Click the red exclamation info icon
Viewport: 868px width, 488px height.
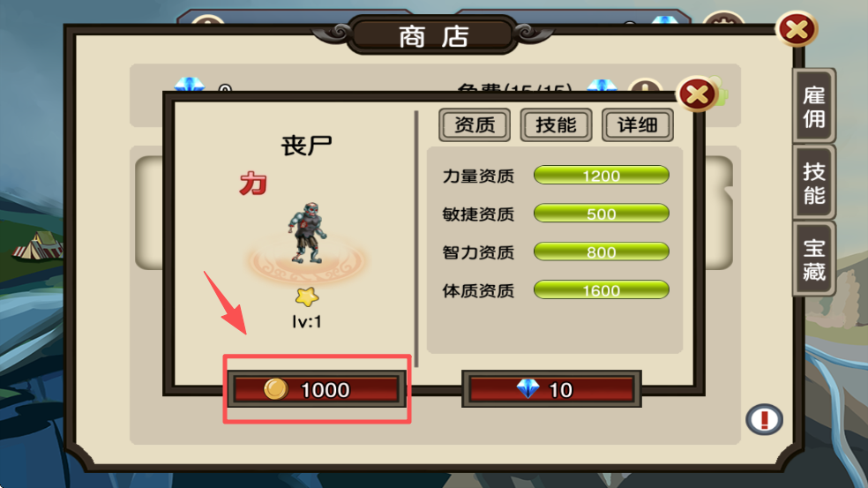click(764, 419)
